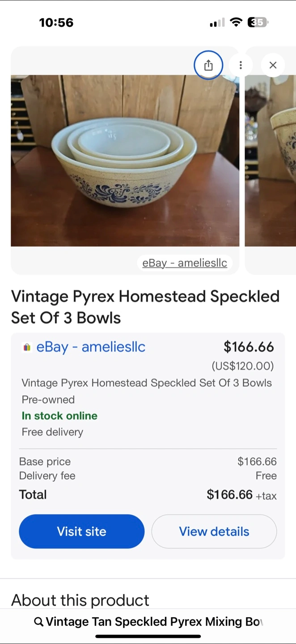Tap the eBay favicon beside the seller name
The height and width of the screenshot is (644, 296).
pos(27,347)
